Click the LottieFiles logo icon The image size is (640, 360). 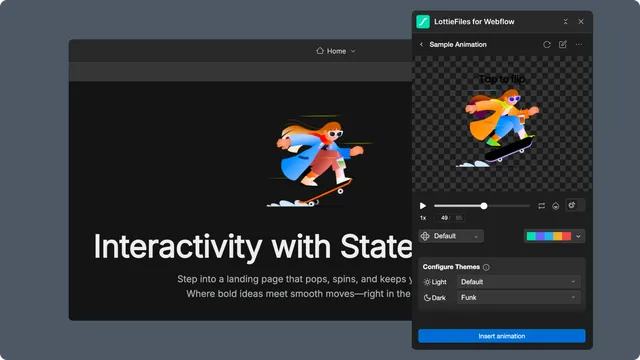click(x=423, y=22)
